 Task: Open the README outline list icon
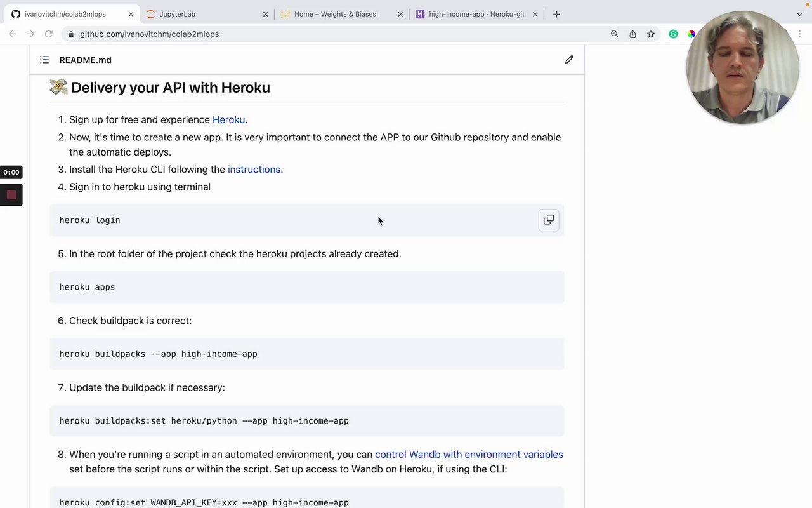pyautogui.click(x=44, y=60)
